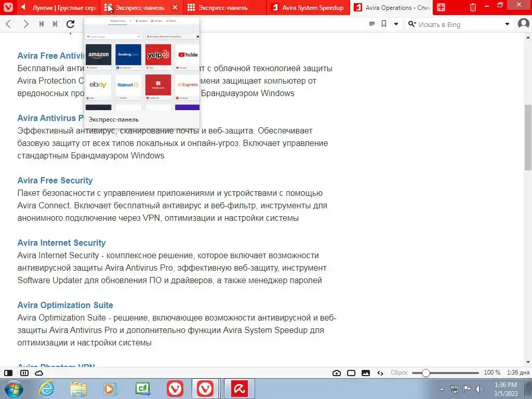Reset zoom with Сброс button

[x=400, y=373]
